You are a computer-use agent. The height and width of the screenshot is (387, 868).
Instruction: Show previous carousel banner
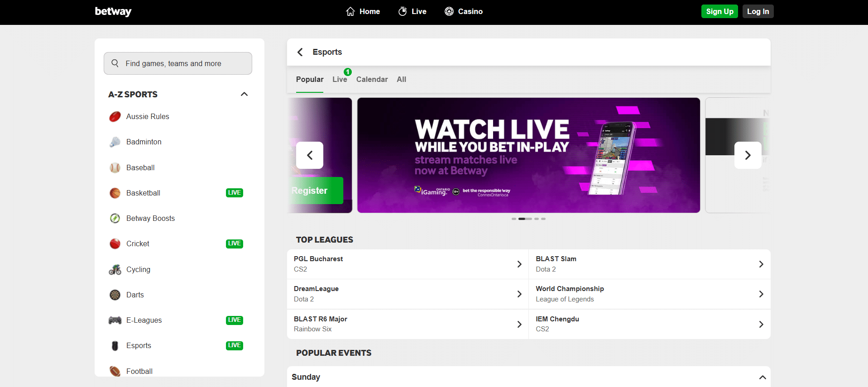pos(310,155)
